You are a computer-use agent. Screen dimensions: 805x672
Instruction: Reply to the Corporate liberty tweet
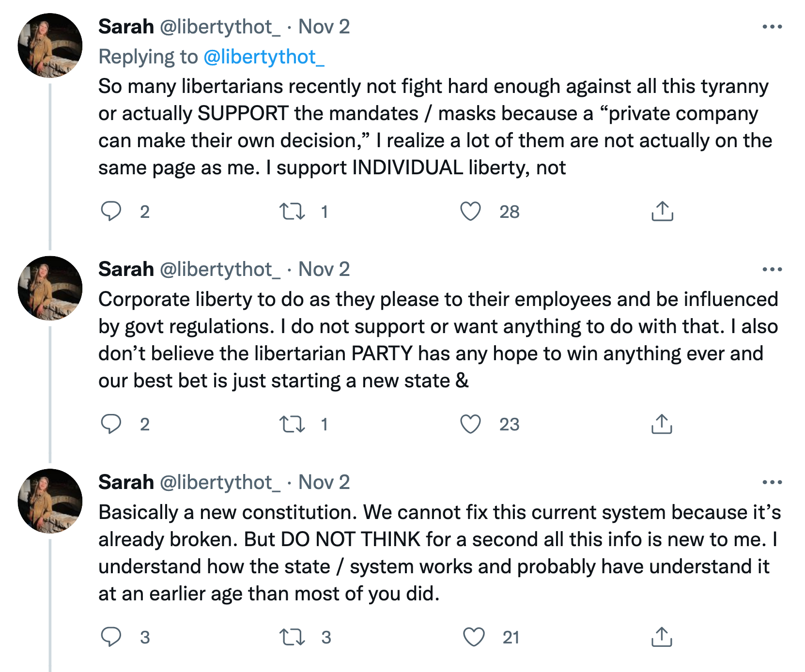[x=111, y=424]
